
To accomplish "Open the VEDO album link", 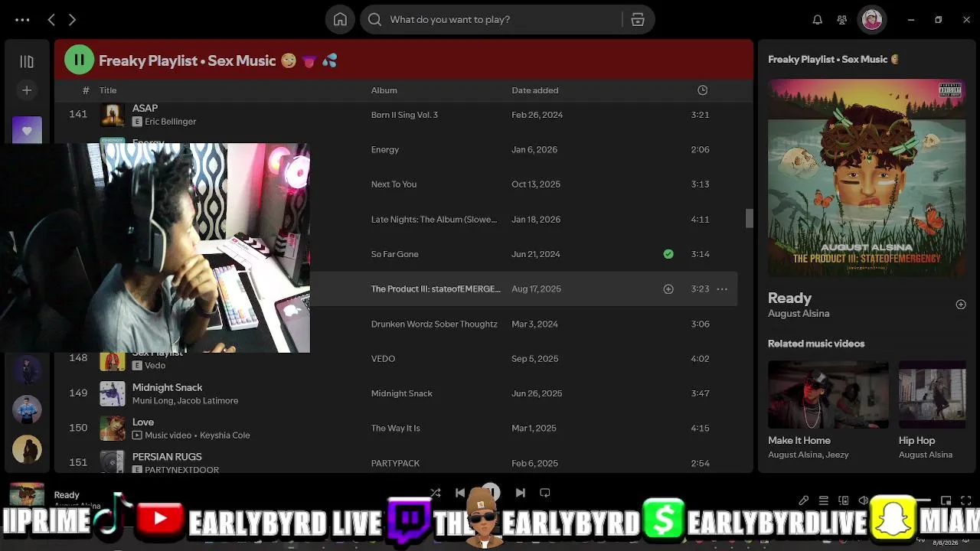I will pyautogui.click(x=383, y=359).
